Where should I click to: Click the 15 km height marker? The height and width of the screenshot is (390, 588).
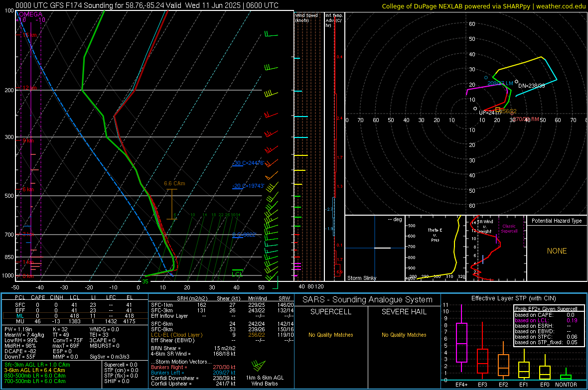point(28,35)
